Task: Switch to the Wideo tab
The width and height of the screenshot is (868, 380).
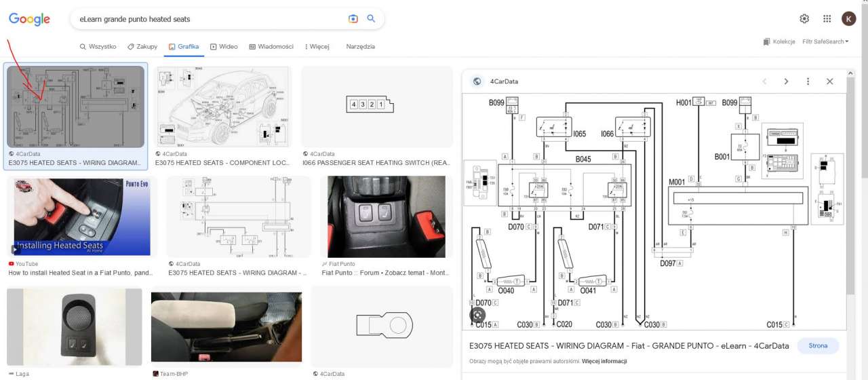Action: coord(224,47)
